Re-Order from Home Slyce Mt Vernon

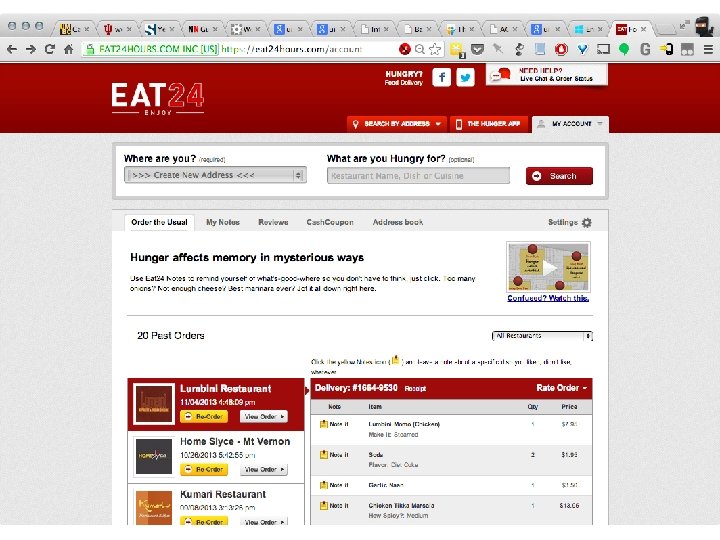coord(204,469)
